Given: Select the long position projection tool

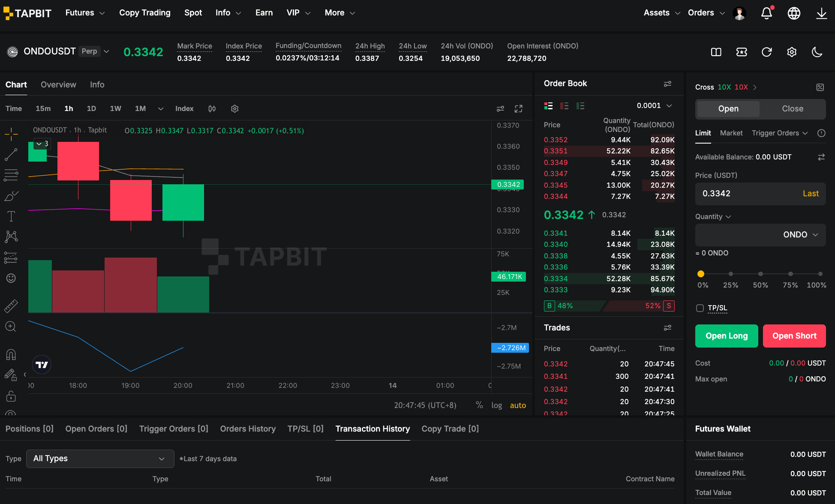Looking at the screenshot, I should coord(11,257).
